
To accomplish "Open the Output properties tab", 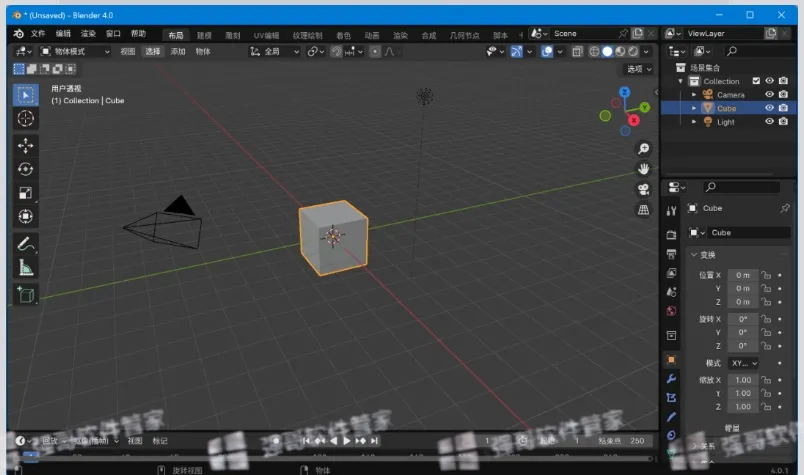I will tap(671, 254).
